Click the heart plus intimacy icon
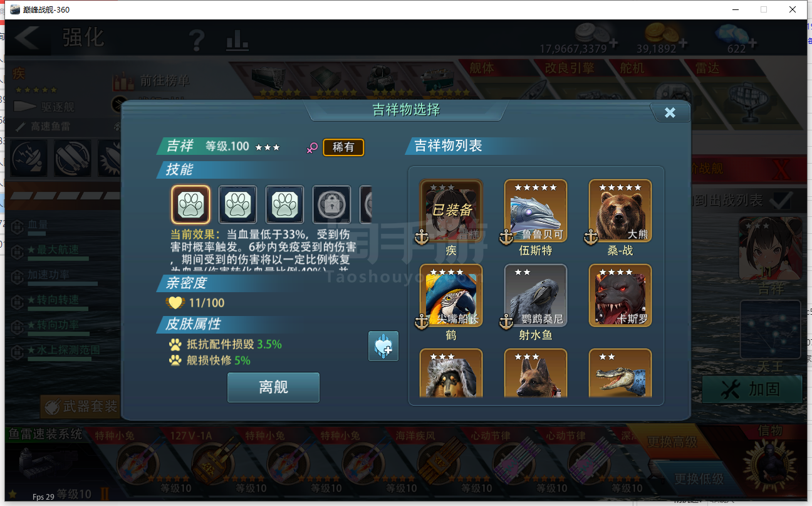Image resolution: width=812 pixels, height=506 pixels. click(x=383, y=346)
